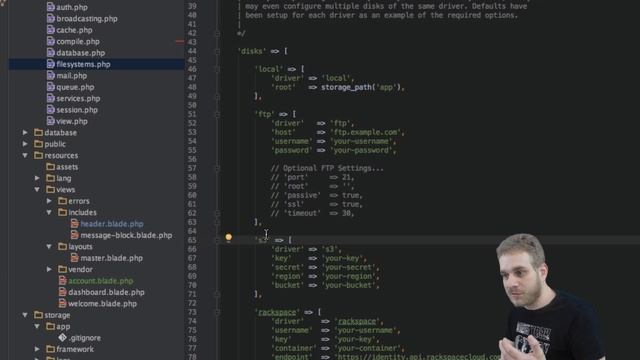Select filesystems.php in project tree
The image size is (640, 360).
(x=83, y=64)
